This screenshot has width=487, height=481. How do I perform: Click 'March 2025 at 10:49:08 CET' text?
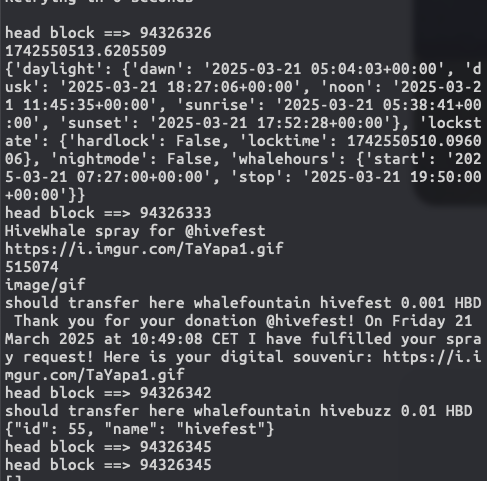coord(121,339)
